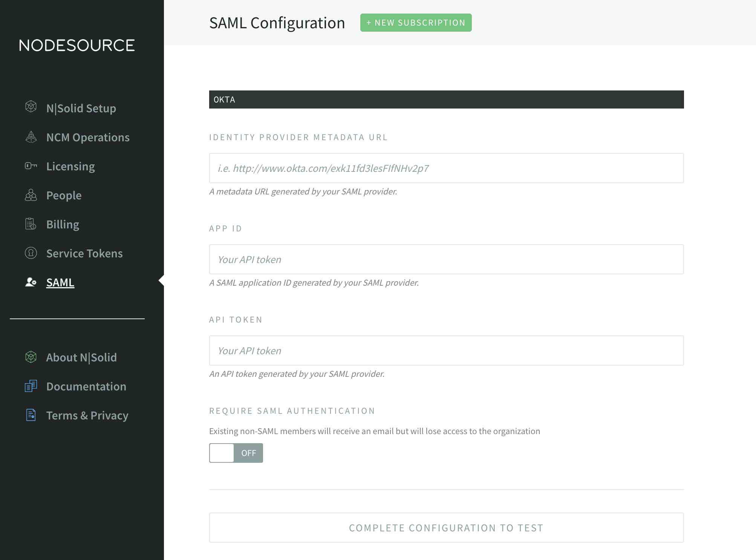Screen dimensions: 756x560
Task: Select SAML in the sidebar navigation
Action: (x=60, y=282)
